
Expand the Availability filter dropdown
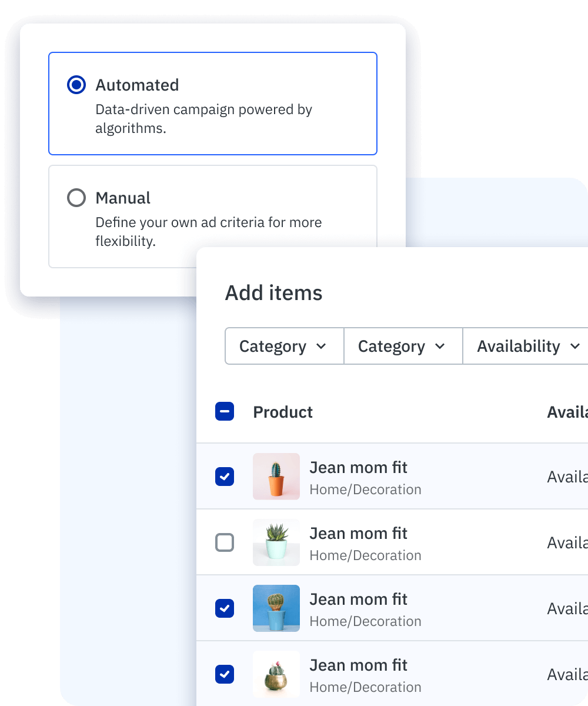[x=526, y=347]
